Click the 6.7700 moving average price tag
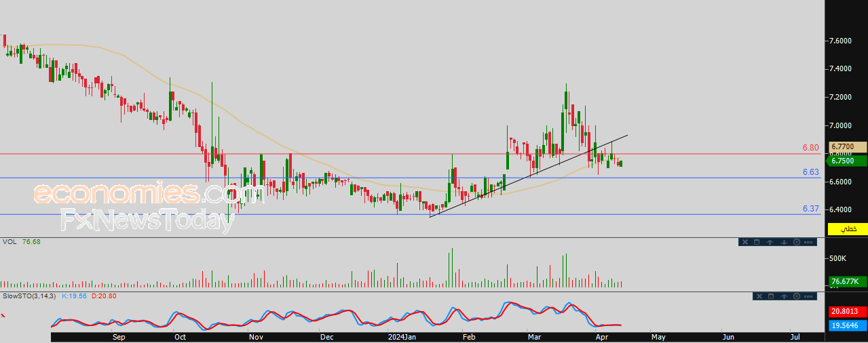The height and width of the screenshot is (343, 868). coord(848,146)
